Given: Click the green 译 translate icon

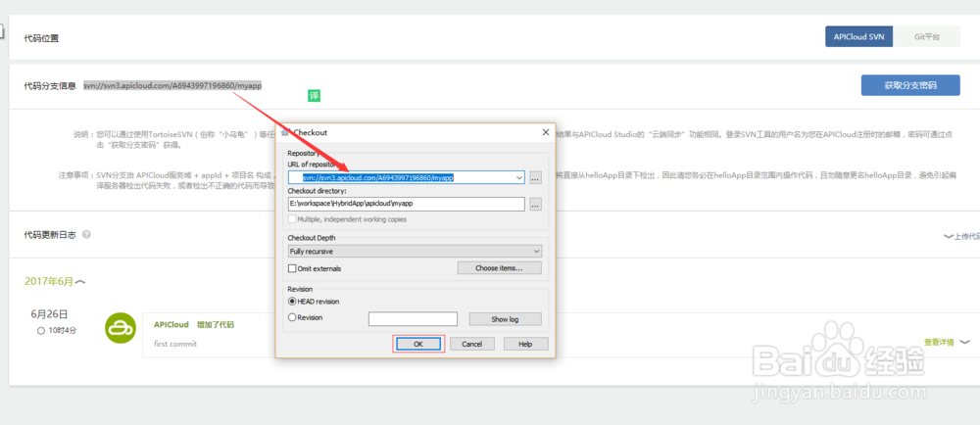Looking at the screenshot, I should click(314, 96).
